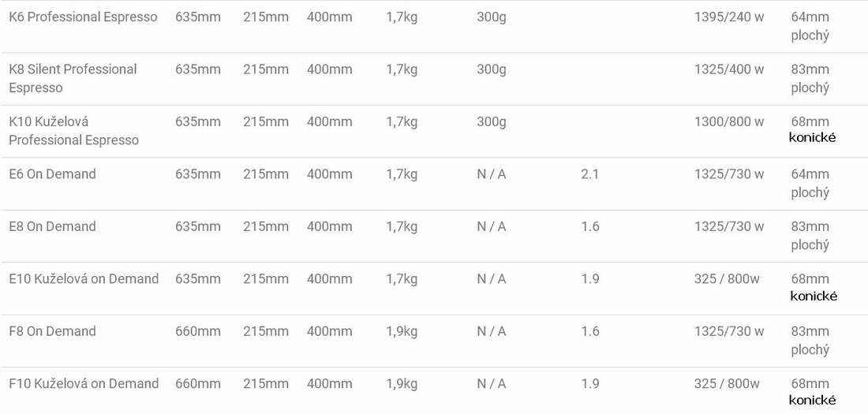Select the K6 Professional Espresso product name

tap(83, 17)
